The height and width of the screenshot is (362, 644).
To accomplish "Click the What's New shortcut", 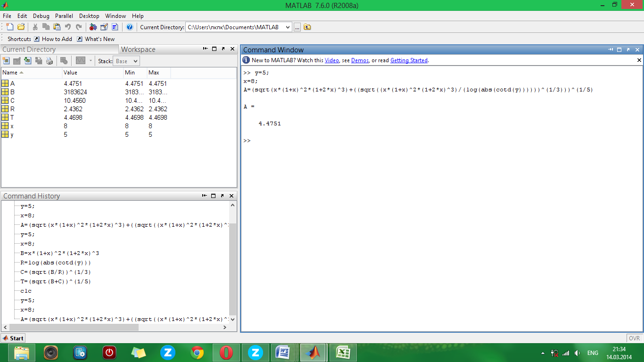I will point(96,39).
